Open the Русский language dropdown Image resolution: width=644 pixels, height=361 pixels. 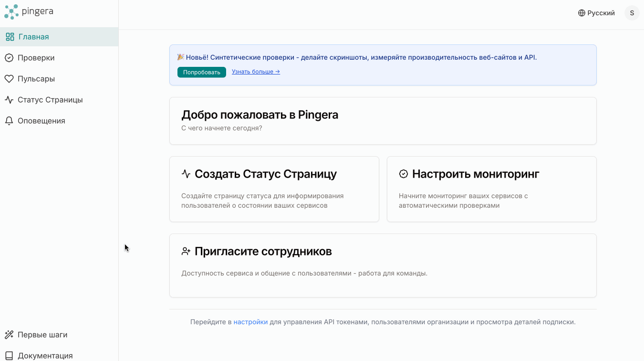tap(596, 13)
